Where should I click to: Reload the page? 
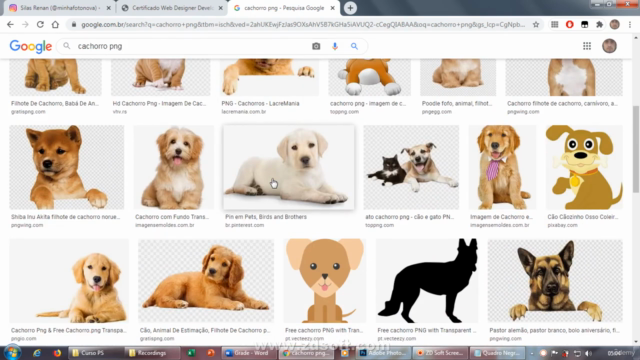[x=40, y=24]
